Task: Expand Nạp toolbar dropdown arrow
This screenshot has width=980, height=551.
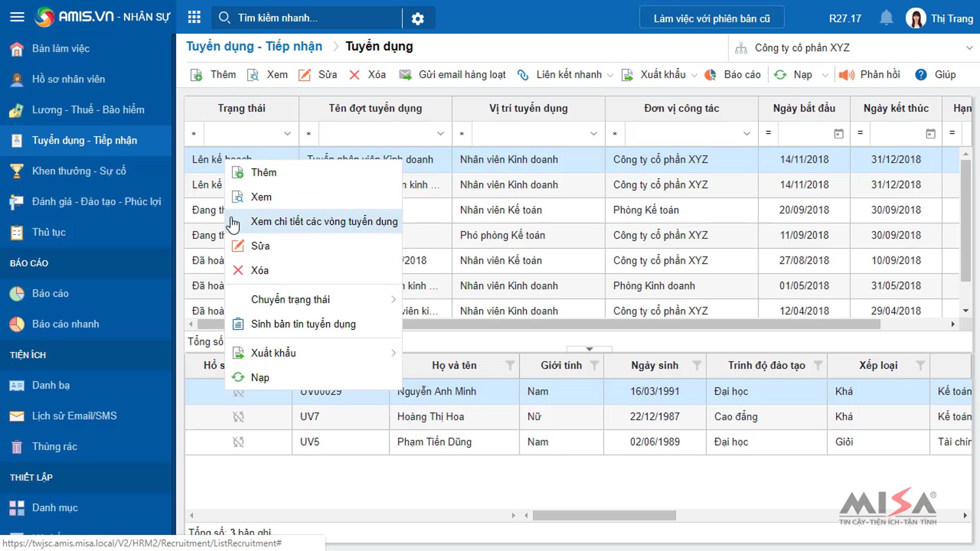Action: tap(825, 75)
